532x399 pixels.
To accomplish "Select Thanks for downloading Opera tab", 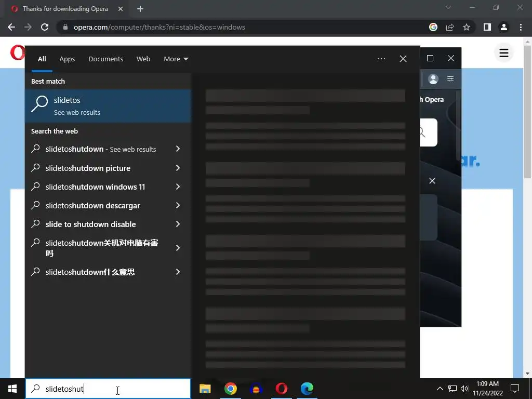I will click(x=65, y=9).
